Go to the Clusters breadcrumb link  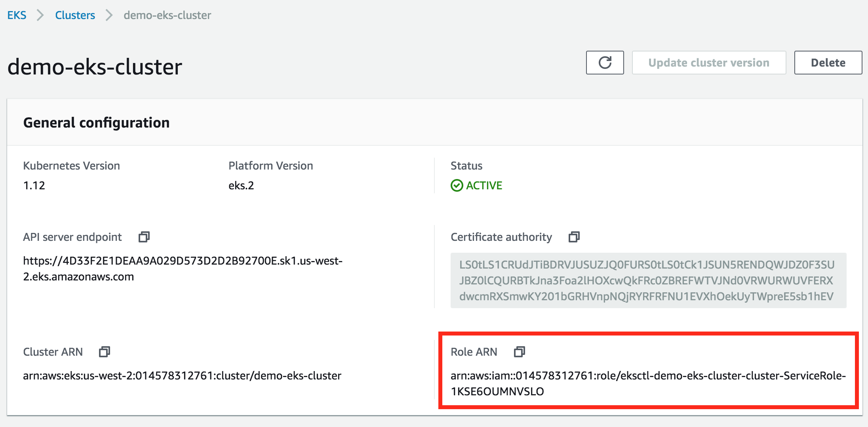[x=75, y=15]
